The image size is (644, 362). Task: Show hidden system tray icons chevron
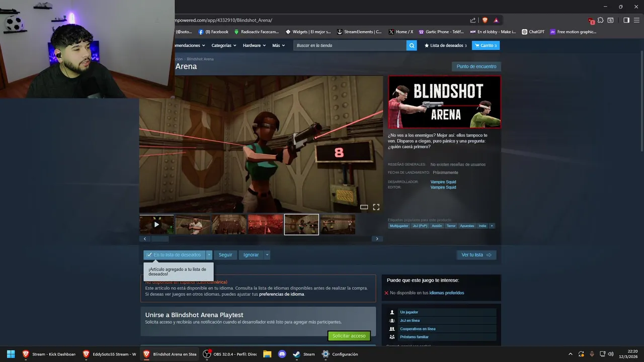tap(570, 354)
